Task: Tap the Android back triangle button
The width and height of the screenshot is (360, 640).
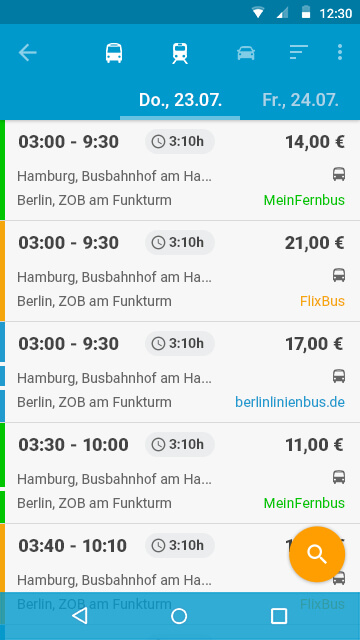Action: point(80,616)
